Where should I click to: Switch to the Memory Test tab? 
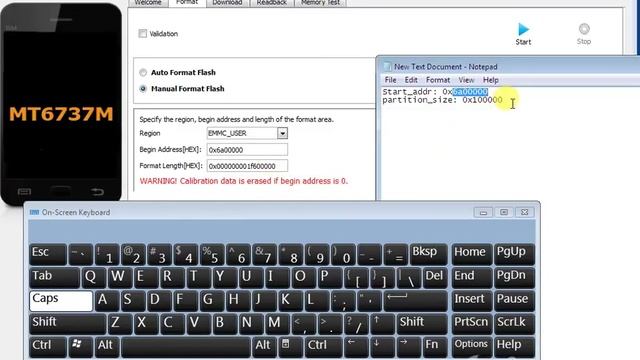[320, 3]
